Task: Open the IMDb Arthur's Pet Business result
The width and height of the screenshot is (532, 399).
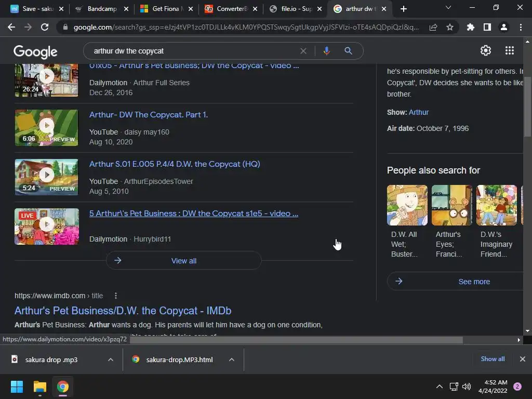Action: (x=123, y=311)
